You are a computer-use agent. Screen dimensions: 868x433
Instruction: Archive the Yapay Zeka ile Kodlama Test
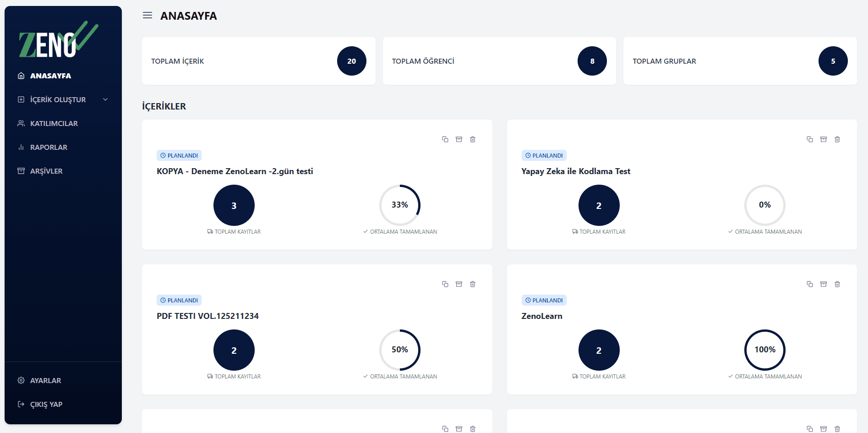point(824,139)
